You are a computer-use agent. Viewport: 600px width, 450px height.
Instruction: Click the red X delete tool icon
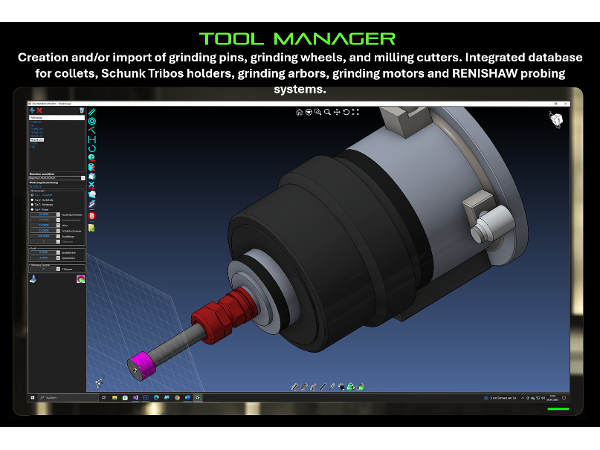[x=38, y=109]
